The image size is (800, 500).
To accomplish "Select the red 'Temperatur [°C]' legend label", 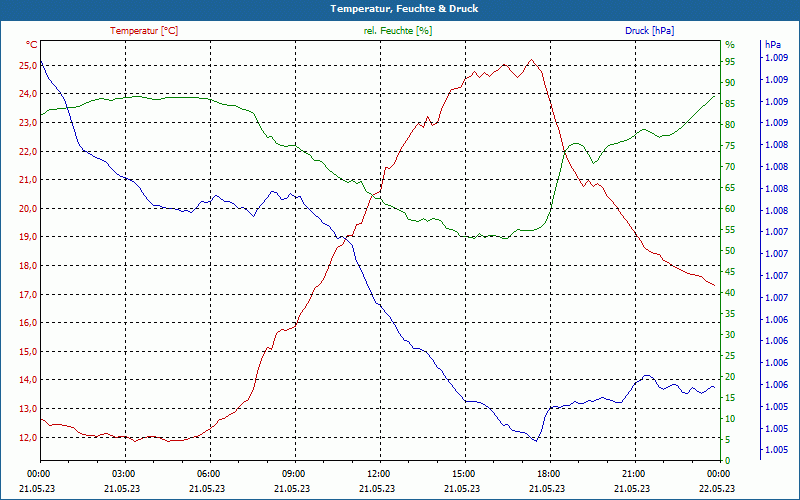I will [x=144, y=31].
